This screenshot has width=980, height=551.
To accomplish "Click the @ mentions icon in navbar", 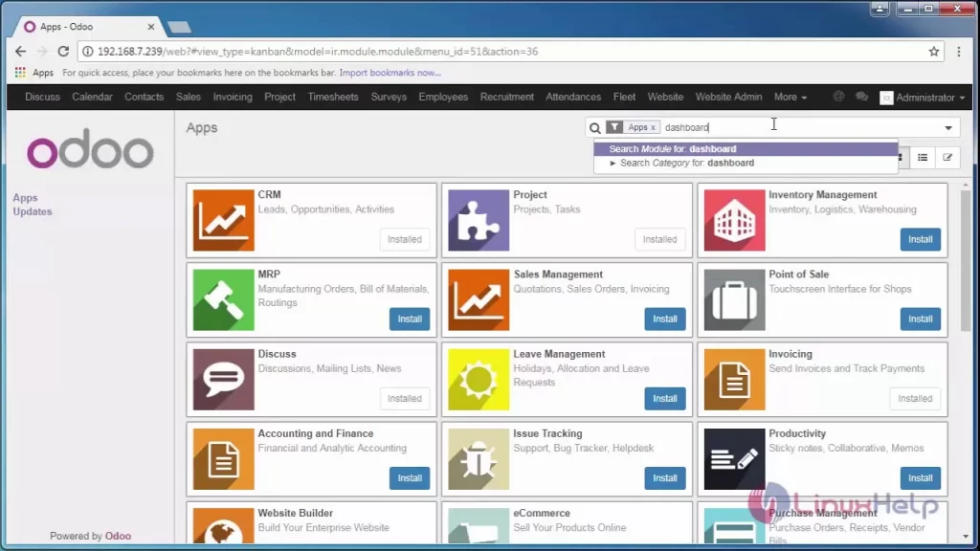I will (839, 97).
